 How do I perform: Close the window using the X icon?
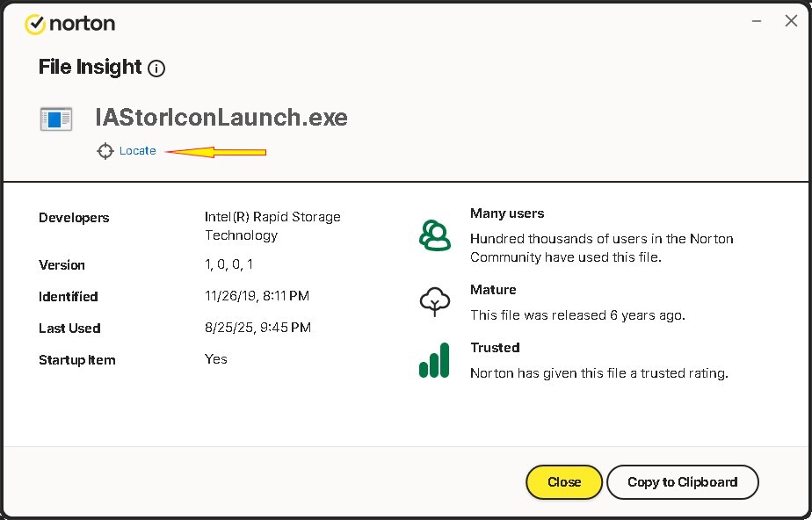tap(790, 21)
